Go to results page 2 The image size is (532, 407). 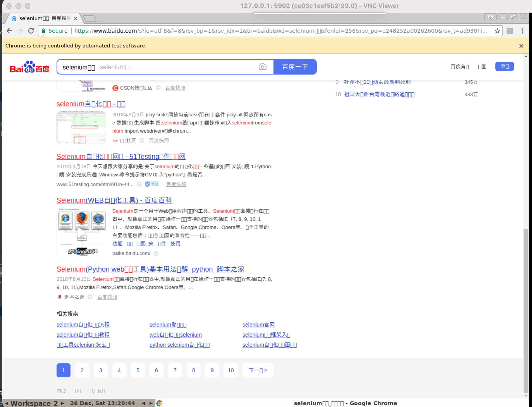point(82,370)
